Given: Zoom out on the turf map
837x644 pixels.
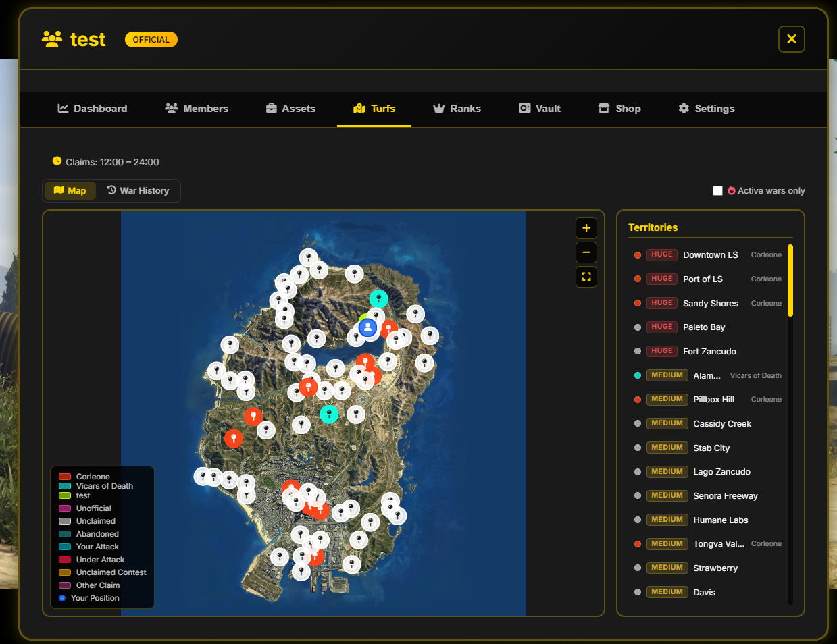Looking at the screenshot, I should click(x=586, y=252).
